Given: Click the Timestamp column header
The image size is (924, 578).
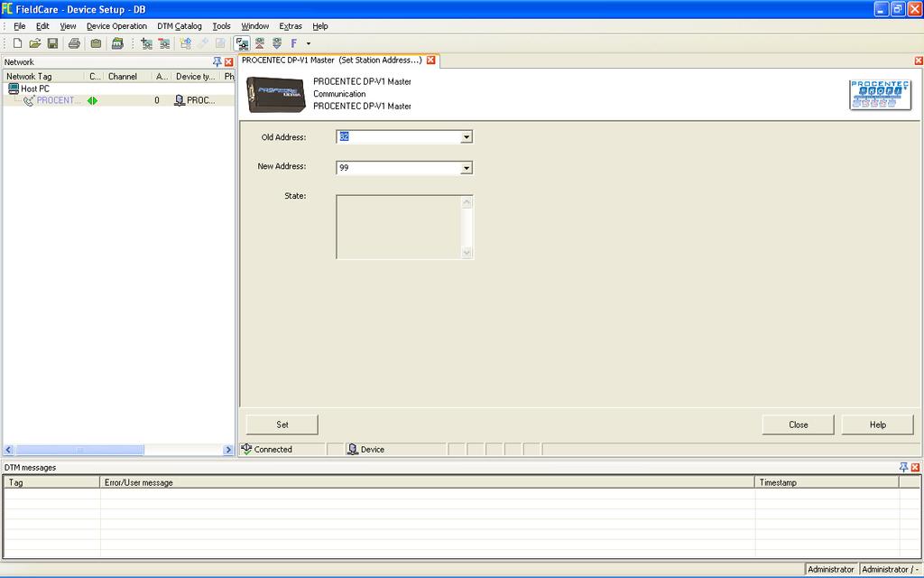Looking at the screenshot, I should click(827, 482).
